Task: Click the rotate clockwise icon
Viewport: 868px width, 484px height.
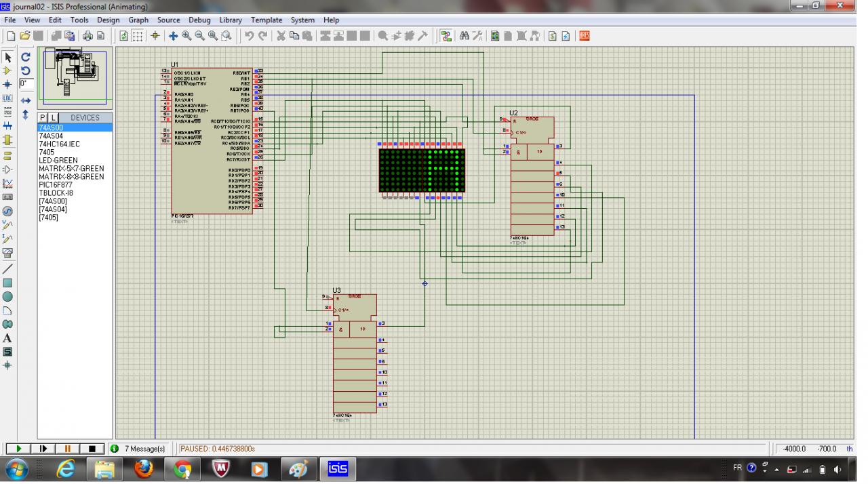Action: (x=26, y=58)
